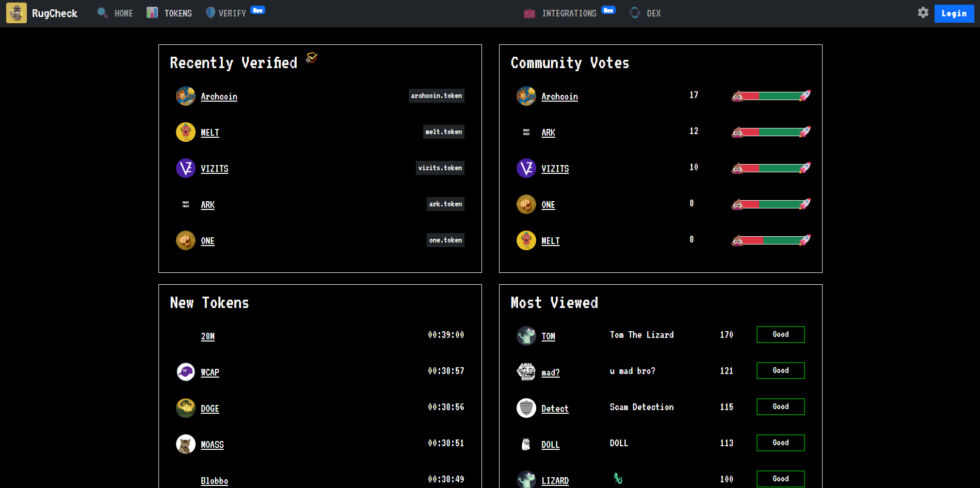The height and width of the screenshot is (488, 980).
Task: Click the ONE coin icon in Community Votes
Action: pyautogui.click(x=526, y=205)
